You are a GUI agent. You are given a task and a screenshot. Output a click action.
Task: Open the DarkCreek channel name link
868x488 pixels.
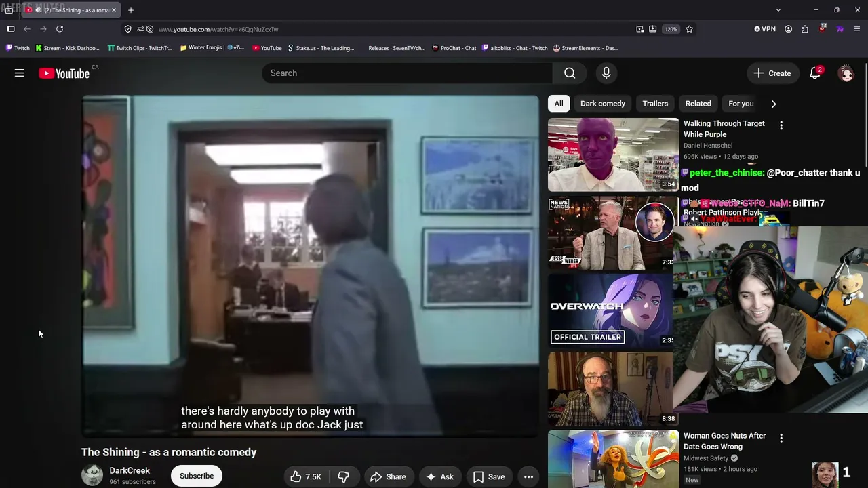coord(130,470)
